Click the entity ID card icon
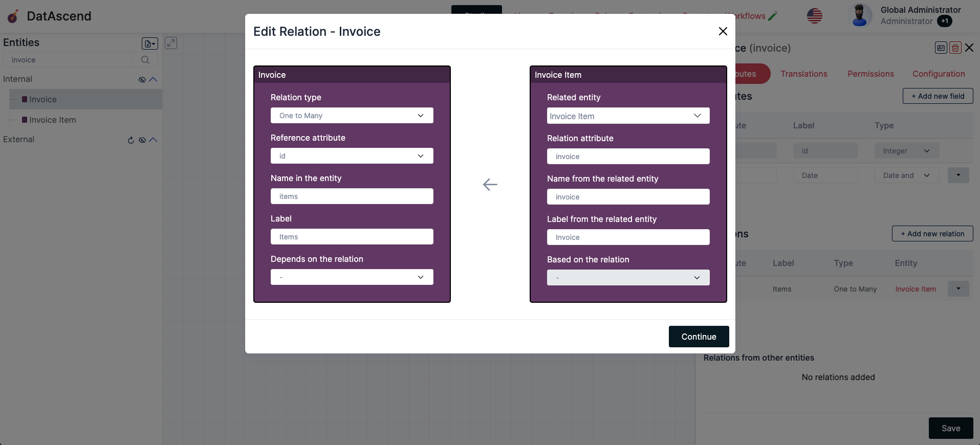 [941, 48]
